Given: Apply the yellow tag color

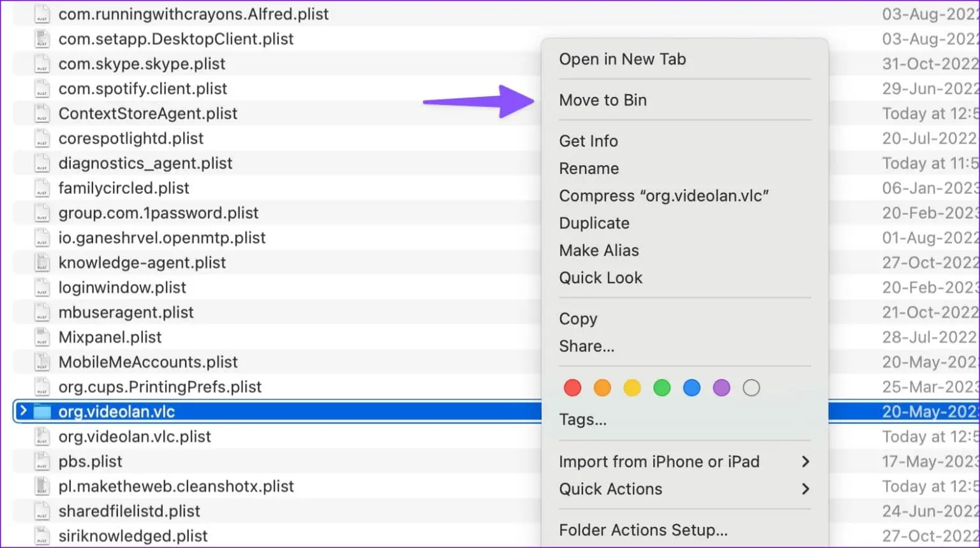Looking at the screenshot, I should 632,388.
